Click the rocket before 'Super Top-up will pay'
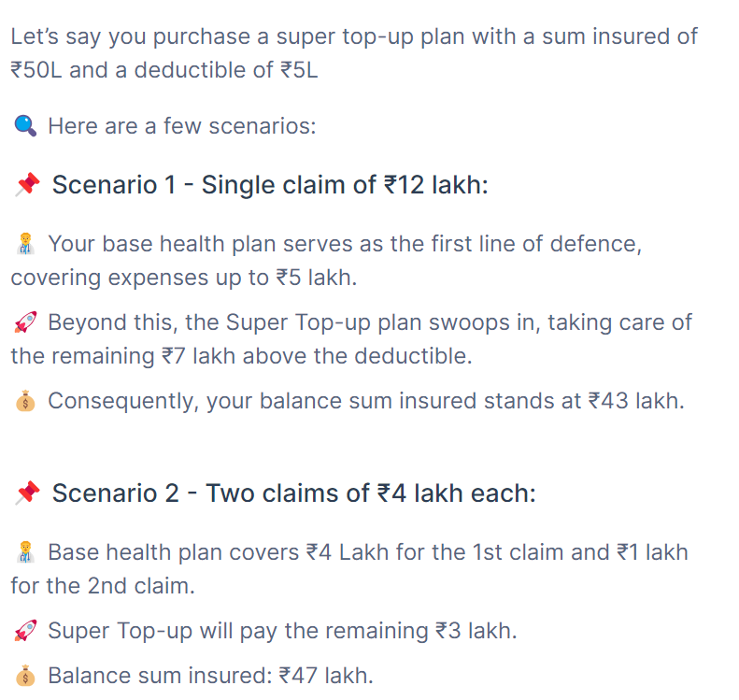Viewport: 739px width, 700px height. tap(25, 631)
